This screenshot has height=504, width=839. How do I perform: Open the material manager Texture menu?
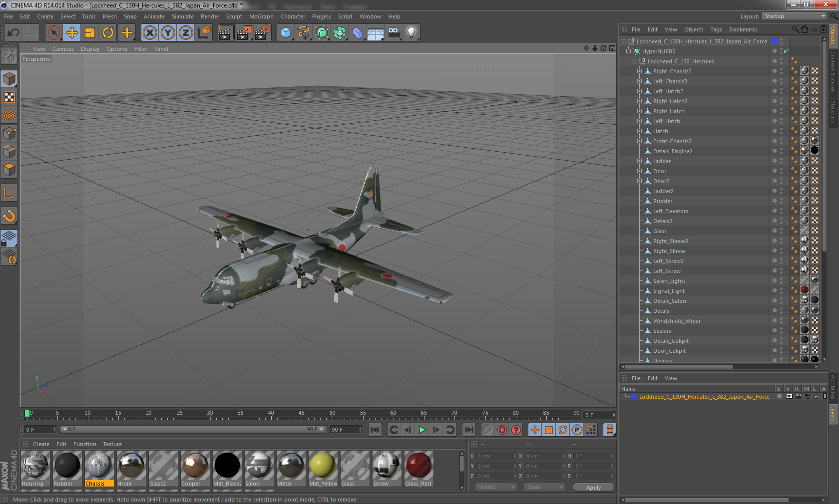[112, 444]
